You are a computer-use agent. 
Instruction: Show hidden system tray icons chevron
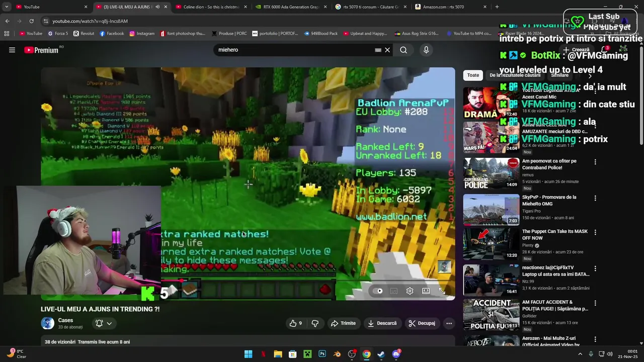[x=580, y=354]
